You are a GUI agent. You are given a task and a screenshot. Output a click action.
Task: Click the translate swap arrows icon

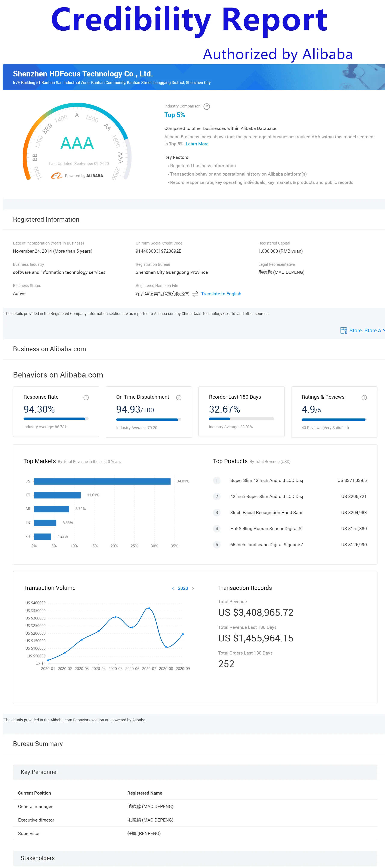coord(195,294)
